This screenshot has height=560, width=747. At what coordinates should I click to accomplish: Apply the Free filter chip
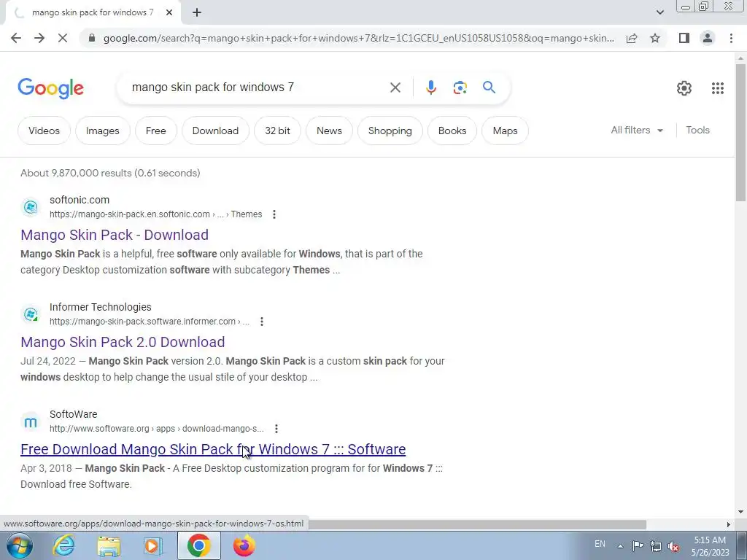[x=156, y=131]
